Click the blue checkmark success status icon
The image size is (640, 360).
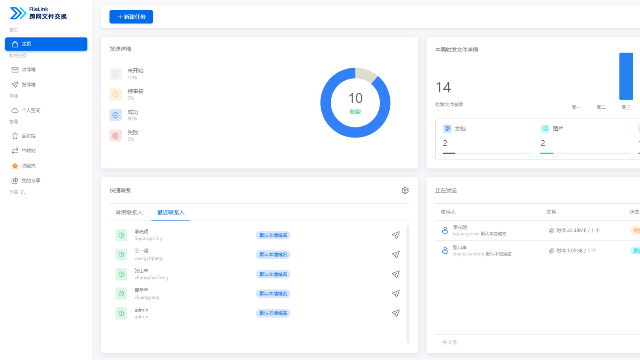(116, 115)
